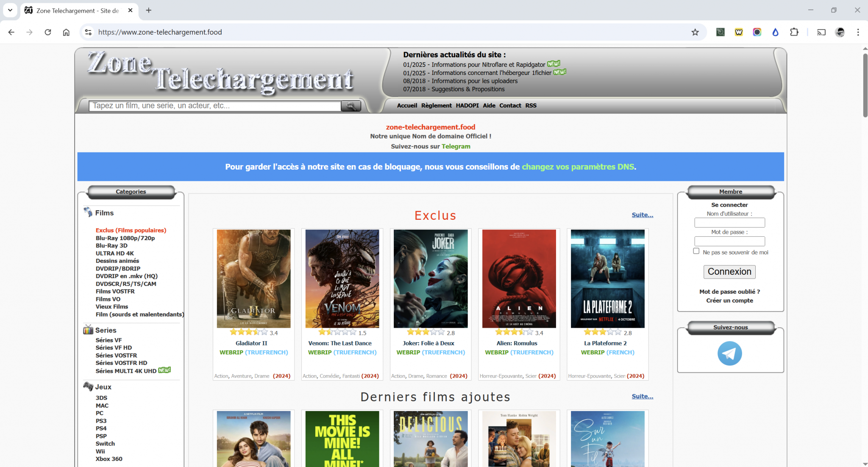Click the Nom d'utilisateur input field
This screenshot has height=467, width=868.
(x=729, y=223)
